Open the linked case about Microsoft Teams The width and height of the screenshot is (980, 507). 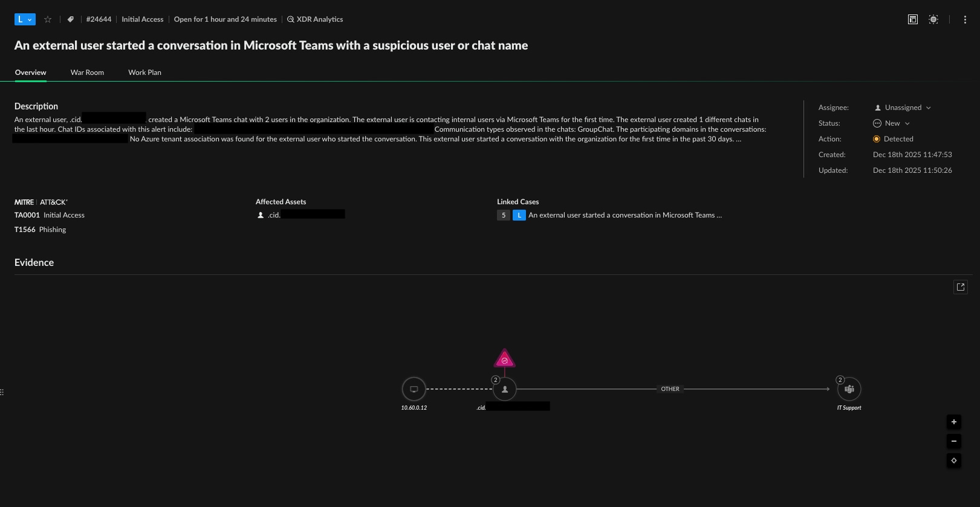pyautogui.click(x=625, y=215)
